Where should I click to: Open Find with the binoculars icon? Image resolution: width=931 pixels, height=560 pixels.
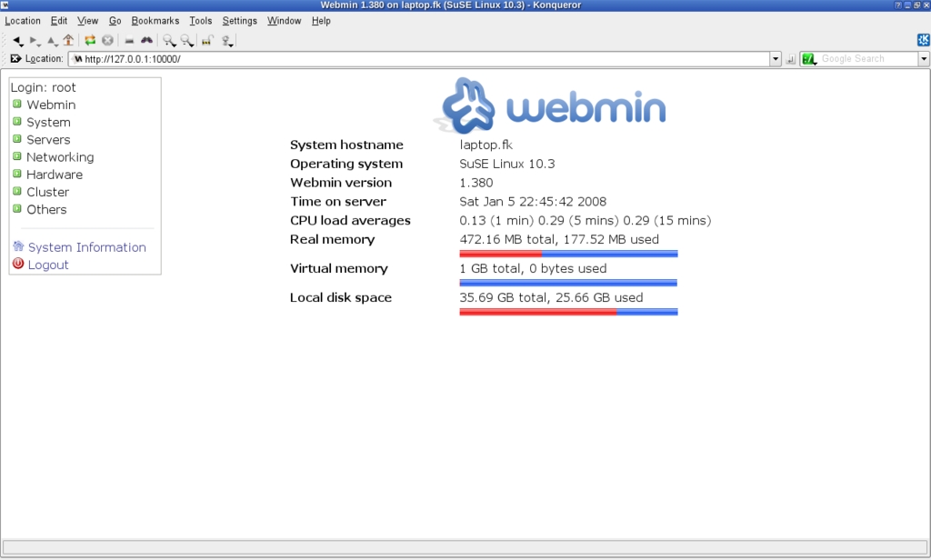point(146,40)
